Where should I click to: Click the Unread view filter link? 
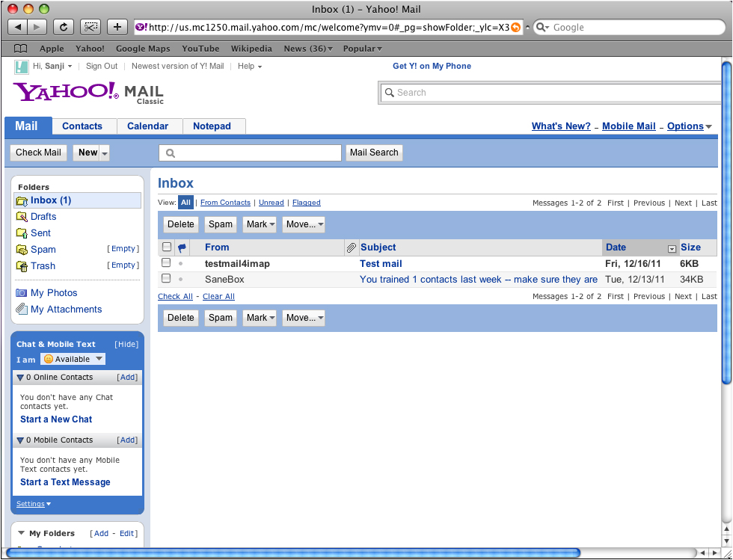tap(271, 203)
